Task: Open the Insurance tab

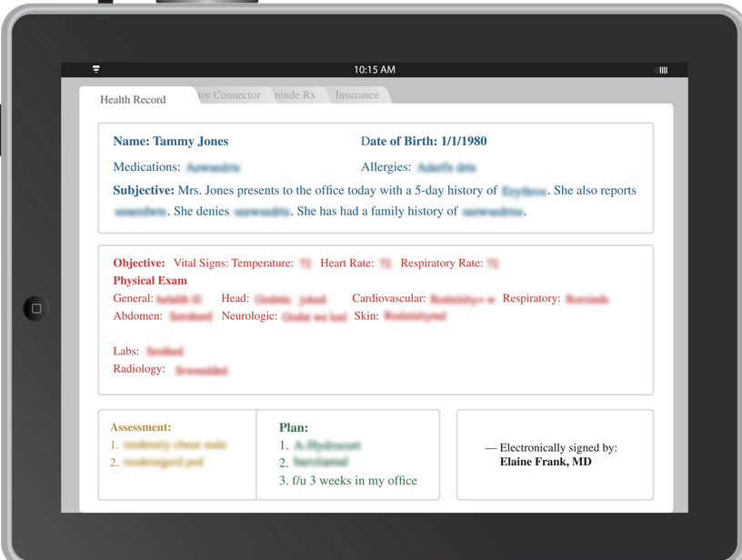Action: pyautogui.click(x=357, y=95)
